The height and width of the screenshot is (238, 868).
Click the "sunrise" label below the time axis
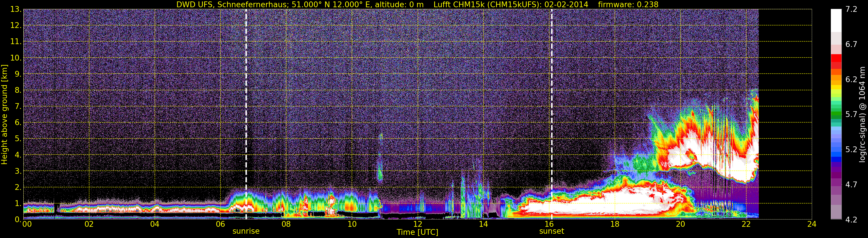coord(246,231)
